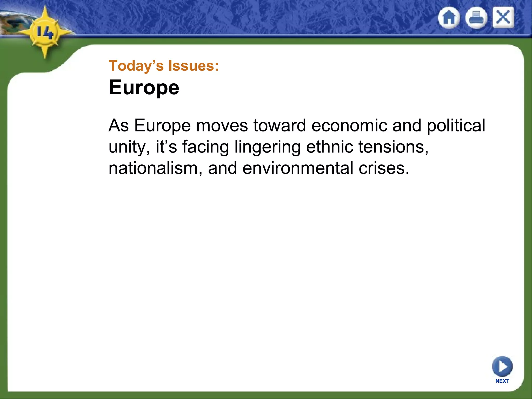
Task: Select the orange Today's Issues heading
Action: [164, 65]
